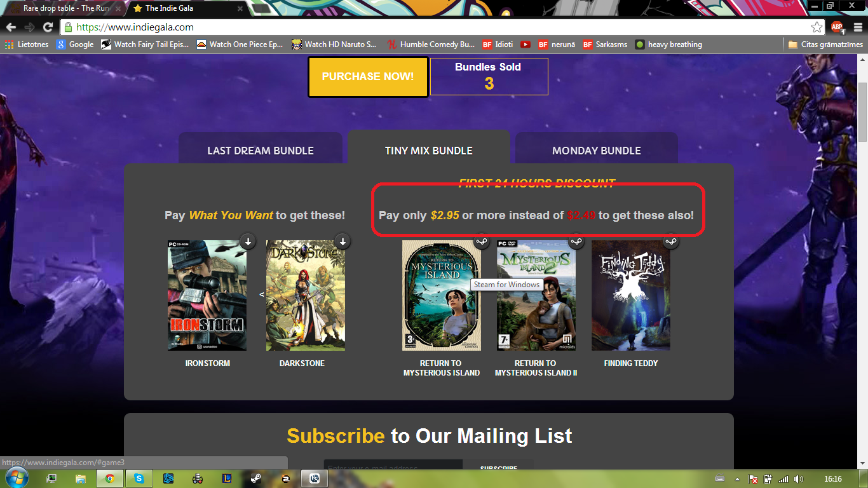The image size is (868, 488).
Task: Close The Indie Gala tab
Action: (x=240, y=9)
